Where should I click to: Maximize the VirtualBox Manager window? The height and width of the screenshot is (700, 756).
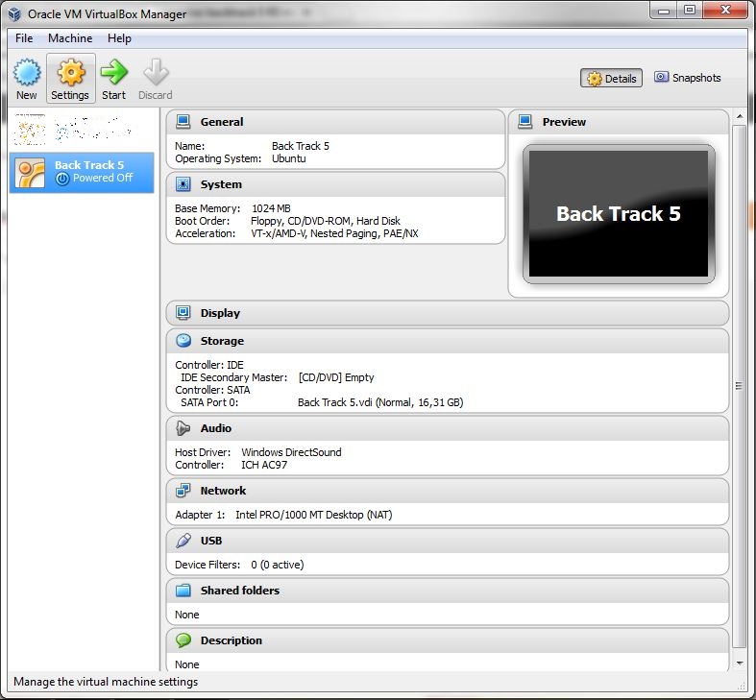tap(690, 11)
